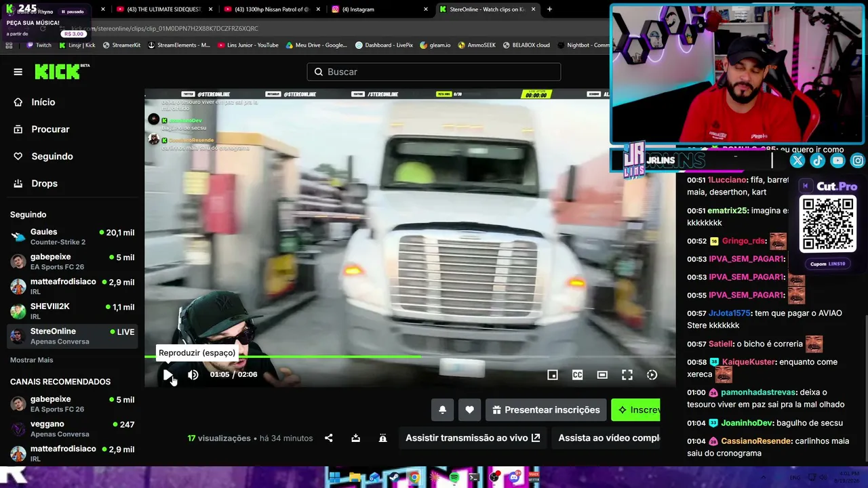868x488 pixels.
Task: Expand list with Mostrar Mais
Action: coord(31,360)
